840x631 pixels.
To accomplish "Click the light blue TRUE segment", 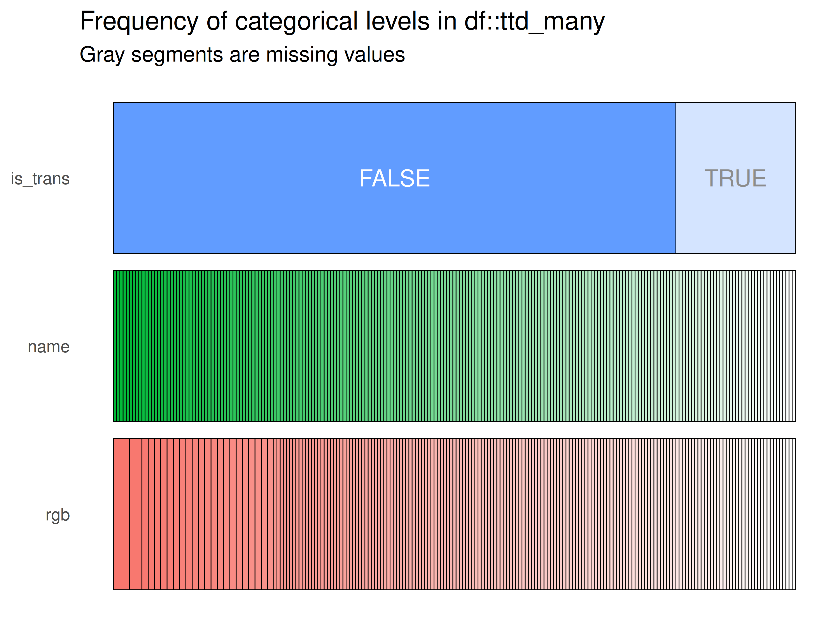I will [736, 178].
